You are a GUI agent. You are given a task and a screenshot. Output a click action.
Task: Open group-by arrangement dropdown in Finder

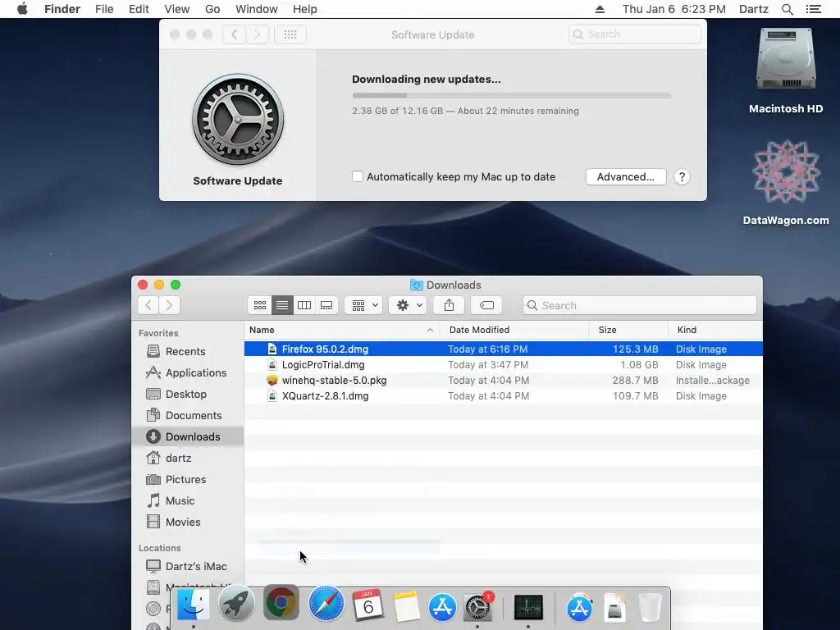(x=364, y=305)
